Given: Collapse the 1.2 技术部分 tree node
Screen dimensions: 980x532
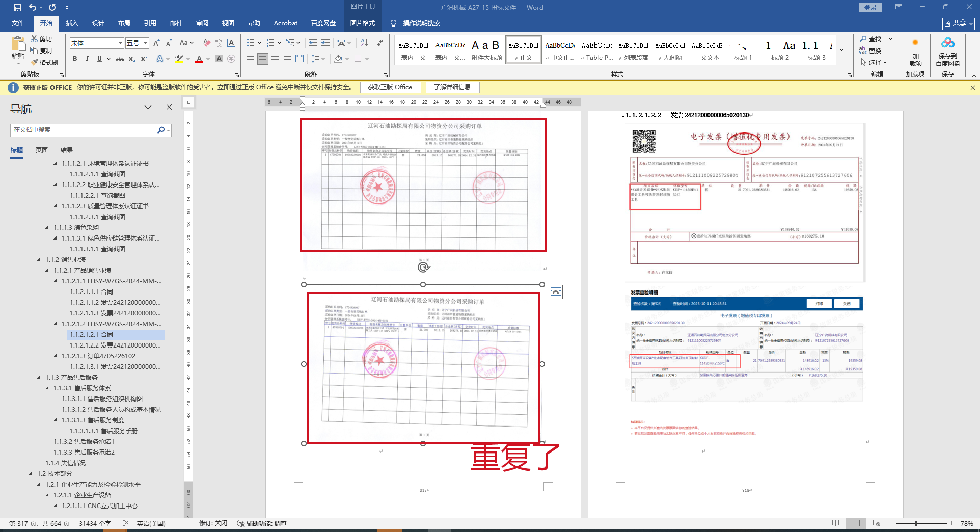Looking at the screenshot, I should pos(31,474).
